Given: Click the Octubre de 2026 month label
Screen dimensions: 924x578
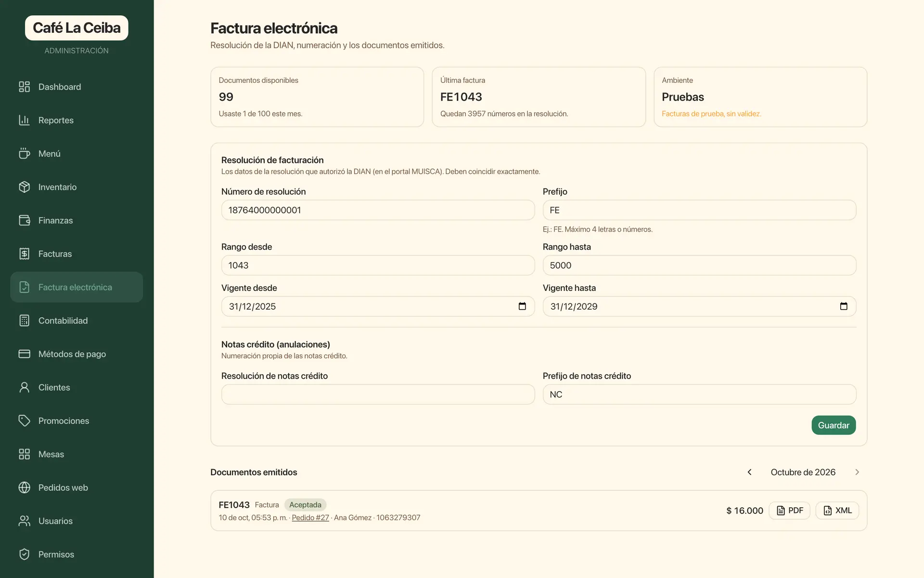Looking at the screenshot, I should click(803, 472).
